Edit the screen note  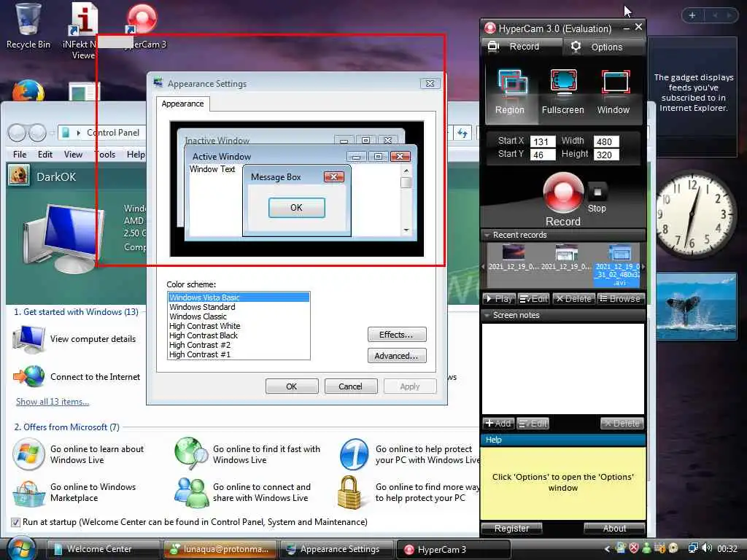[x=533, y=424]
